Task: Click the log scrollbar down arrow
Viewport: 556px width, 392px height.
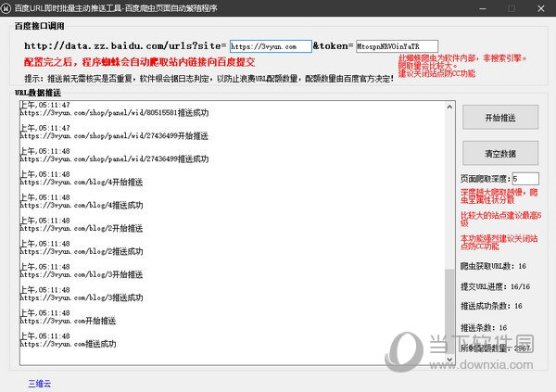Action: (x=449, y=360)
